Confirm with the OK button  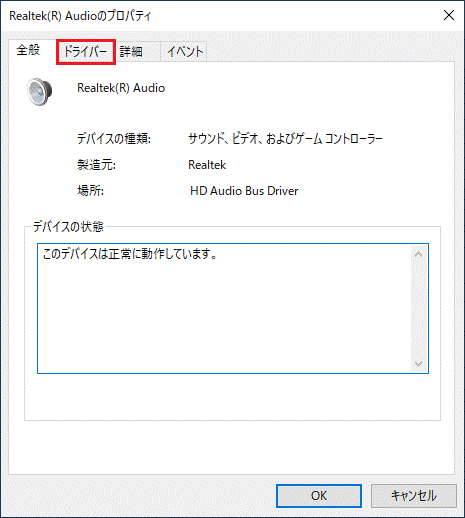point(319,496)
